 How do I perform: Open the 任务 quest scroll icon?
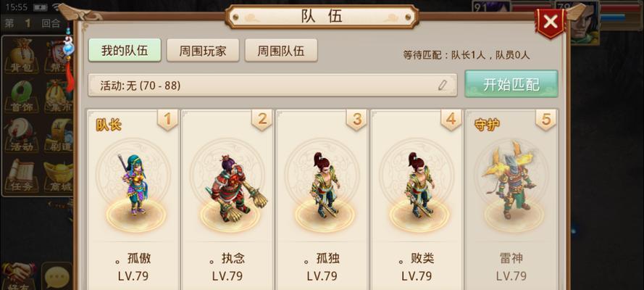[x=21, y=175]
